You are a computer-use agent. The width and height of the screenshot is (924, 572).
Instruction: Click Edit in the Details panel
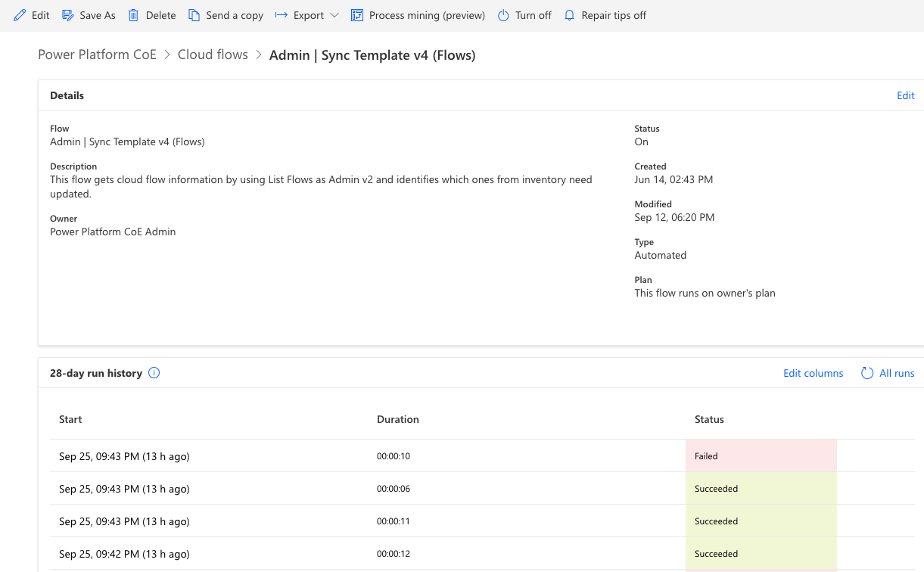[905, 95]
